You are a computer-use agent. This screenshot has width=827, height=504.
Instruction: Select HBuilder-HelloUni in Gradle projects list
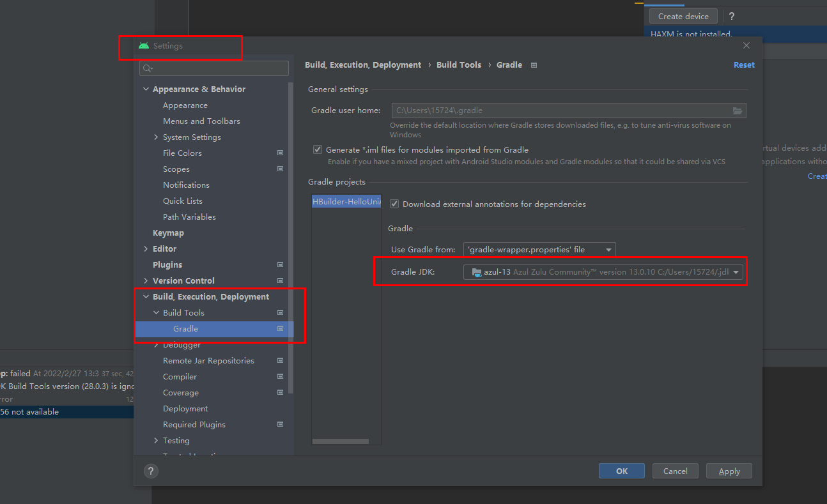[346, 202]
